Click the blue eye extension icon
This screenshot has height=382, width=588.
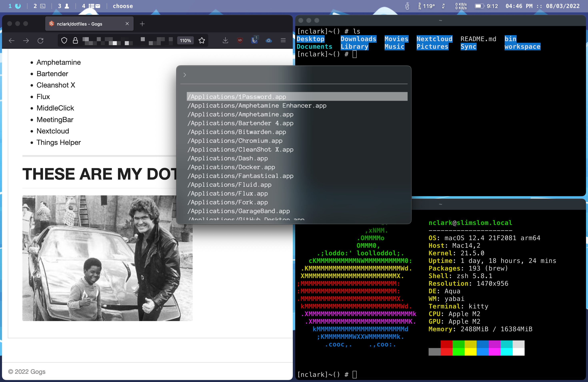[x=269, y=41]
